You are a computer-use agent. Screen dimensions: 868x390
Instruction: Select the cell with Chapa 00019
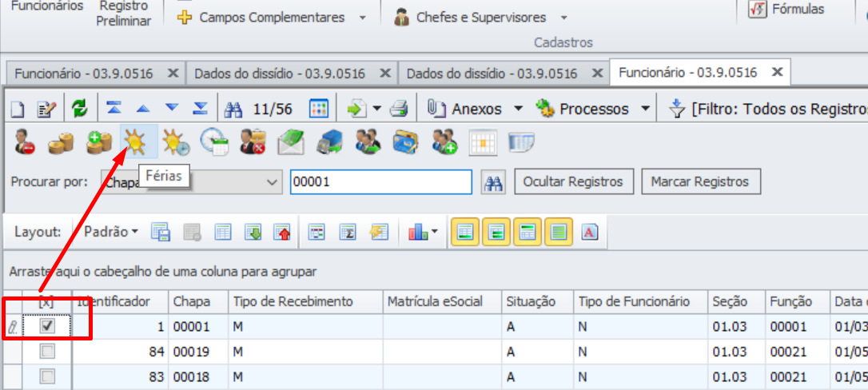click(198, 352)
